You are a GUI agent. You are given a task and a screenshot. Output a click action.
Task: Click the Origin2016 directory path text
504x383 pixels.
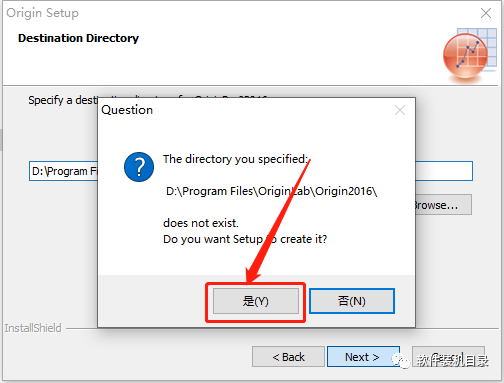271,191
